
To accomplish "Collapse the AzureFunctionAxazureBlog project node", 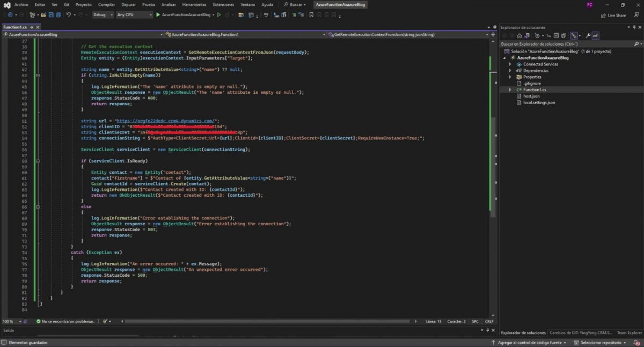I will pos(505,58).
